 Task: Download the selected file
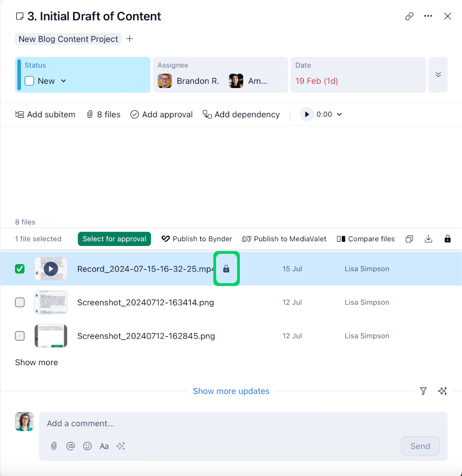click(428, 239)
